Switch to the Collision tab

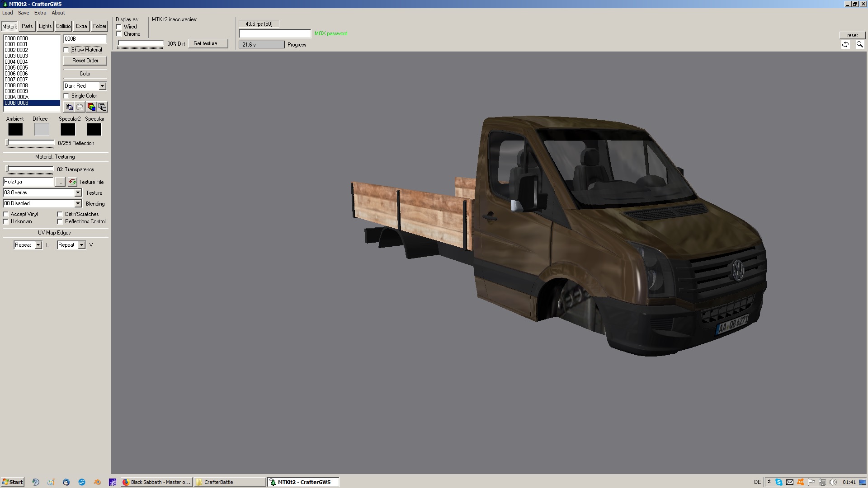pyautogui.click(x=63, y=26)
